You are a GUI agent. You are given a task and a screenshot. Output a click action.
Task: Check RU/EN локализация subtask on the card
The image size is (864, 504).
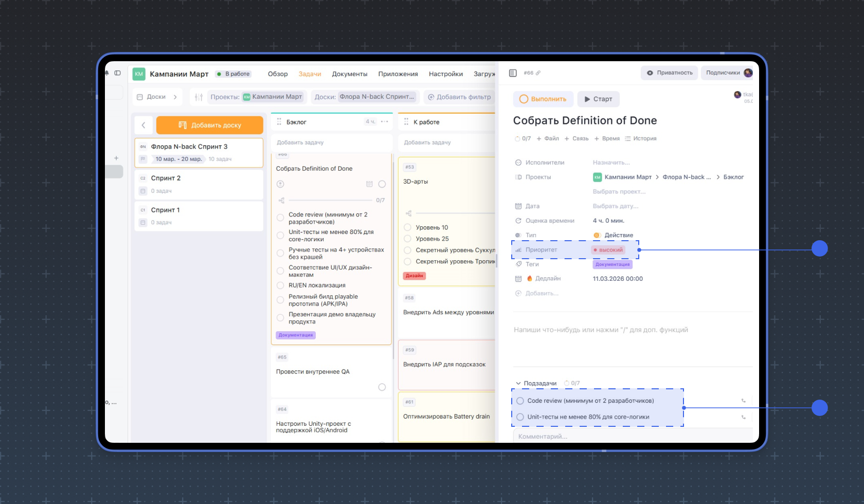point(280,285)
